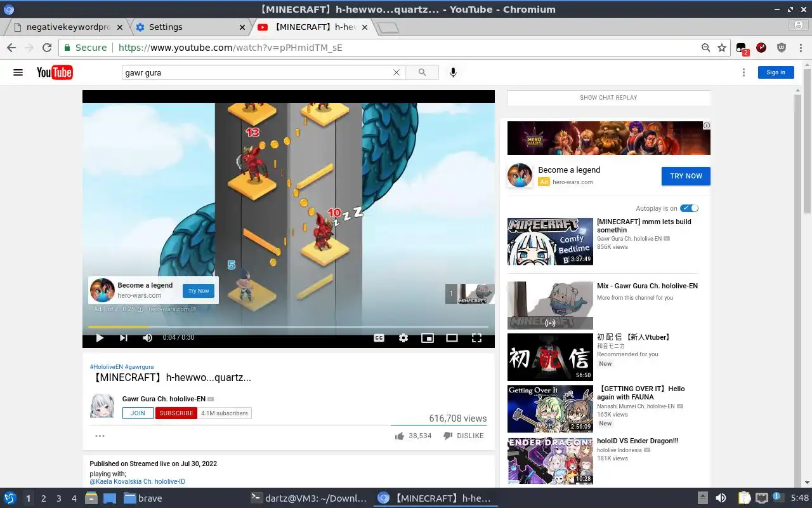This screenshot has width=812, height=508.
Task: Open #gawrgura hashtag link
Action: tap(139, 367)
